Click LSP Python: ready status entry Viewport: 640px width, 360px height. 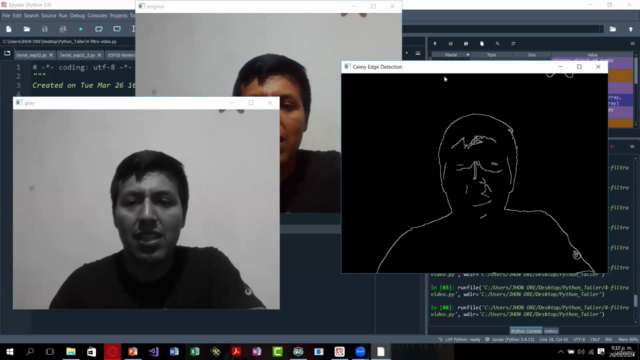[x=459, y=340]
